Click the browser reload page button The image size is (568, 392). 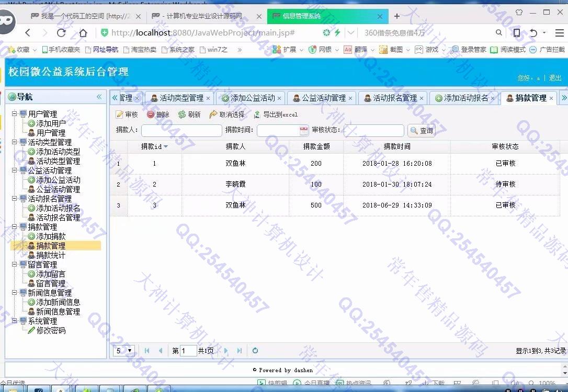(61, 33)
